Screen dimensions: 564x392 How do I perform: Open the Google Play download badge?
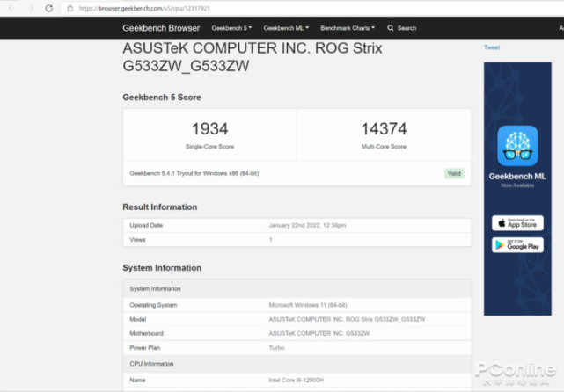(x=517, y=245)
